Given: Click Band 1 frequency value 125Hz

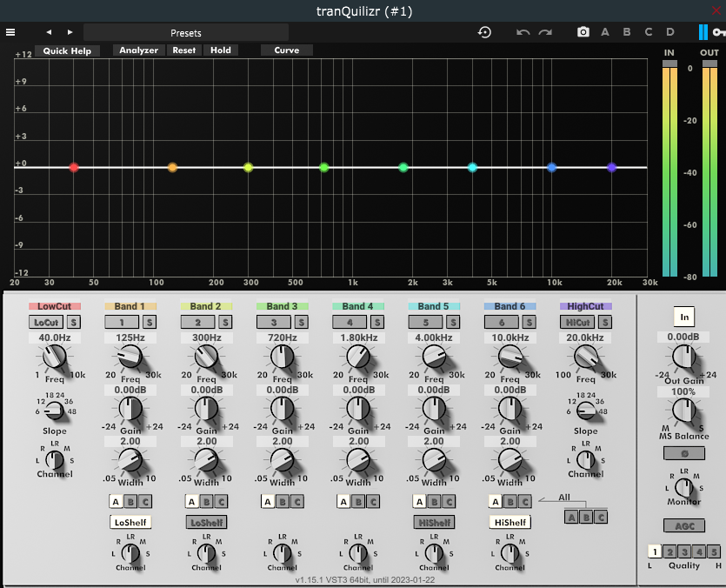Looking at the screenshot, I should tap(130, 337).
